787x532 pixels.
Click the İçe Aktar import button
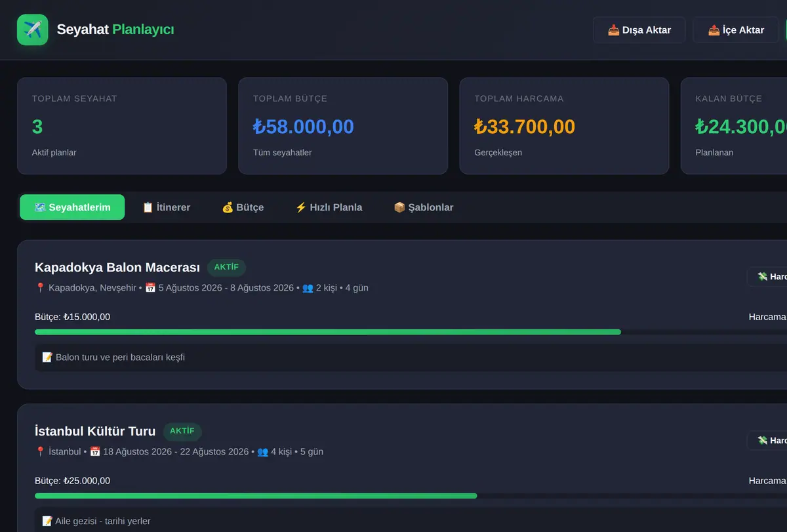737,30
